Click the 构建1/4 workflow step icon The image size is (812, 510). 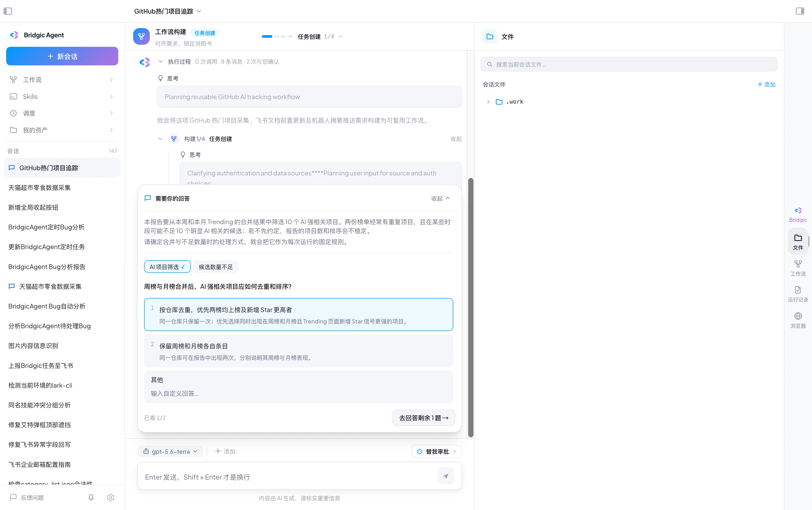(174, 139)
